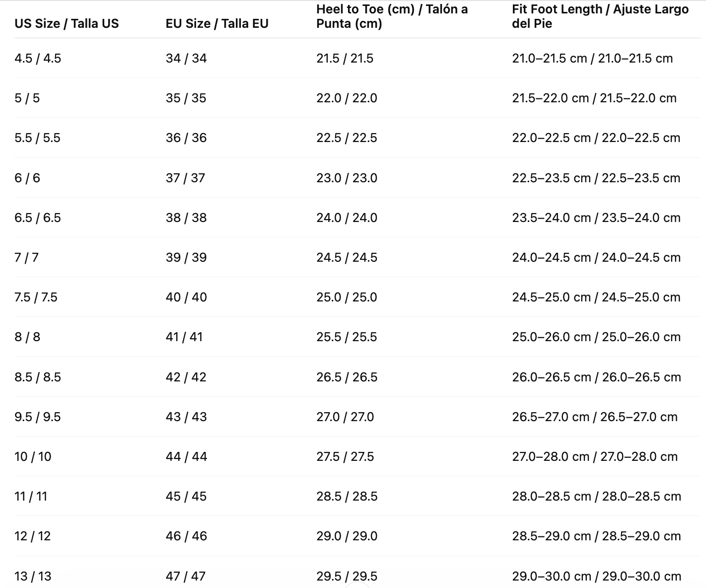
Task: Click the US size 8.5 / 8.5 cell
Action: coord(38,377)
